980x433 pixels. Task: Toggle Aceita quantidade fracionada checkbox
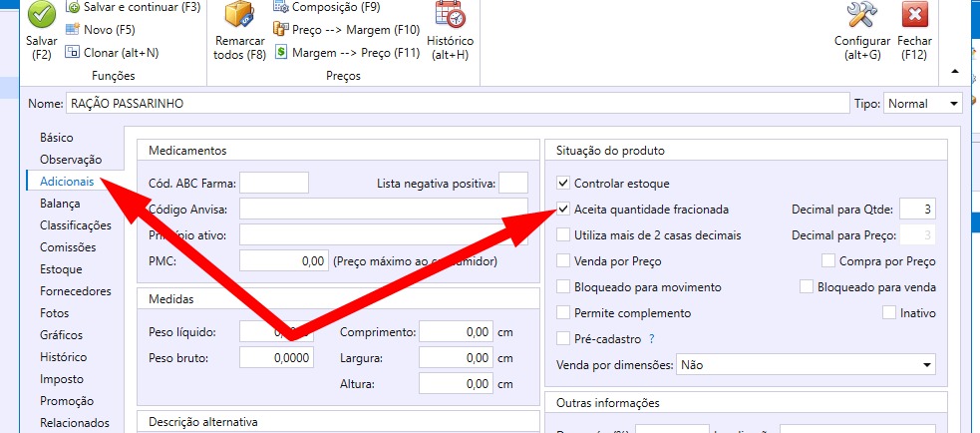click(564, 211)
